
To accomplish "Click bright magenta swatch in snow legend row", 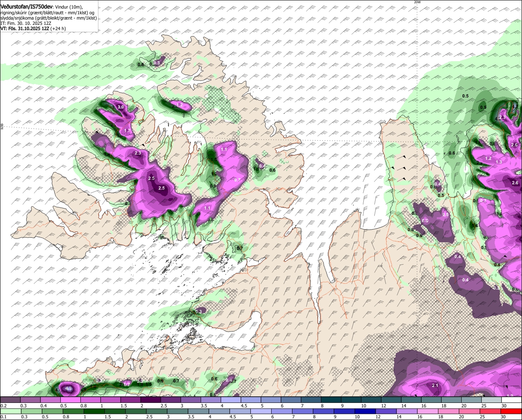I will (71, 400).
